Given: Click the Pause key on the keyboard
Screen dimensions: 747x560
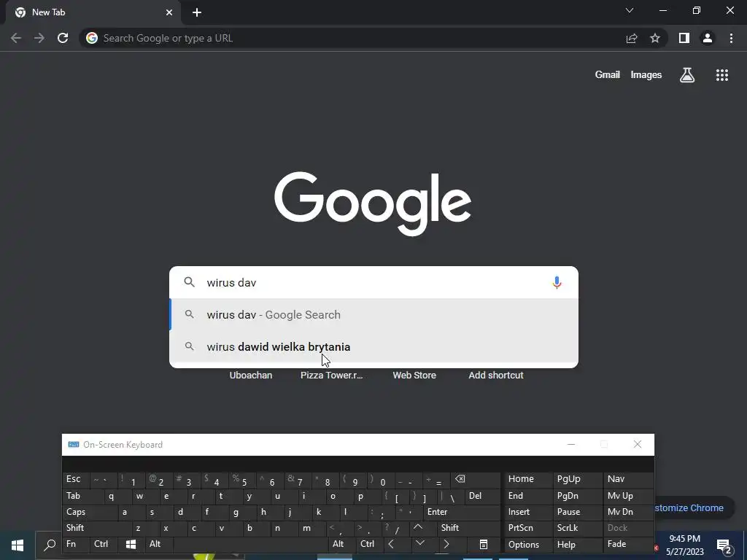Looking at the screenshot, I should coord(577,512).
